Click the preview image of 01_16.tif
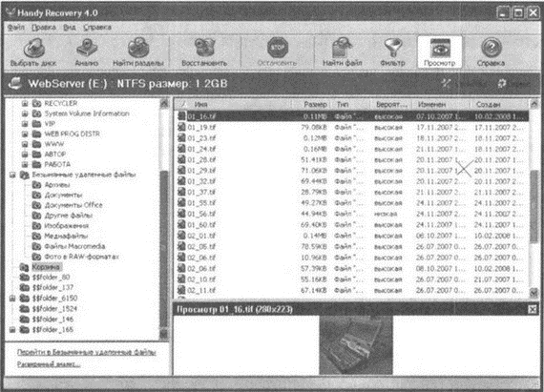 pyautogui.click(x=356, y=345)
